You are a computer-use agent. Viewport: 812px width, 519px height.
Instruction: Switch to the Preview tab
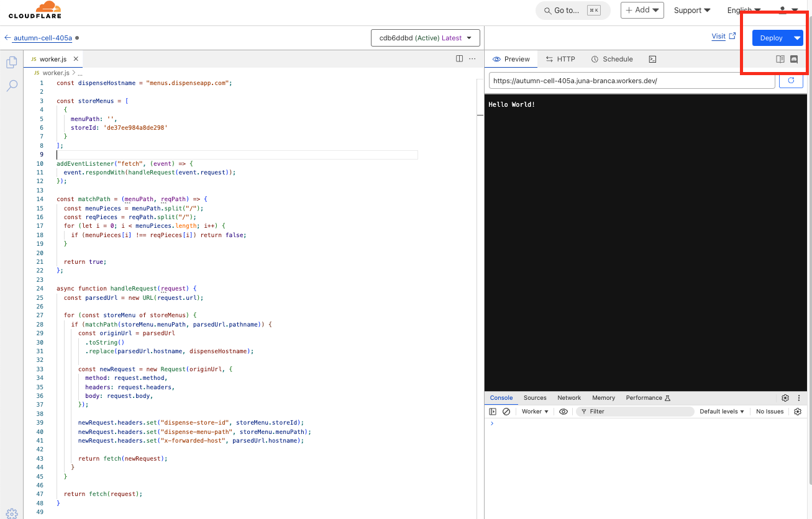[511, 59]
